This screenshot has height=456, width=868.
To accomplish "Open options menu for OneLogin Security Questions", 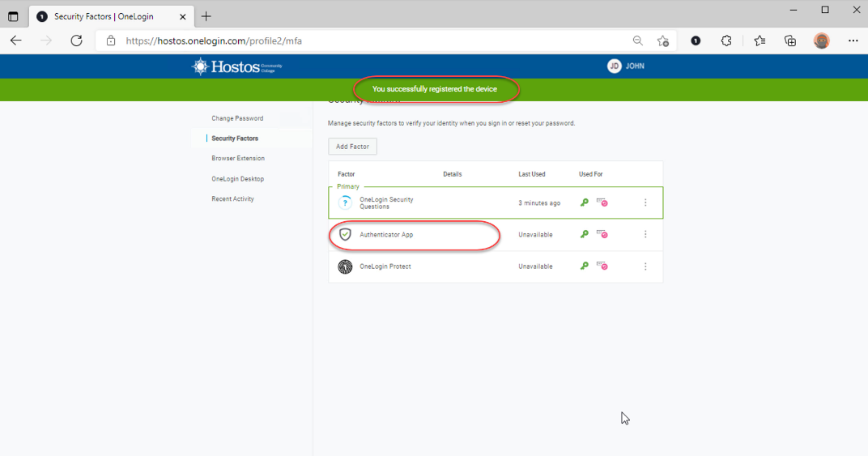I will pos(645,202).
